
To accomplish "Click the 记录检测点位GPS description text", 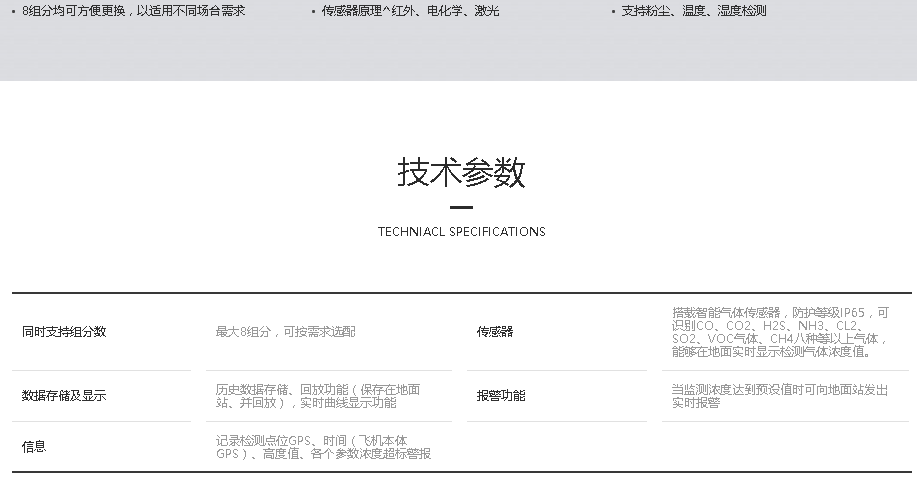I will coord(323,447).
